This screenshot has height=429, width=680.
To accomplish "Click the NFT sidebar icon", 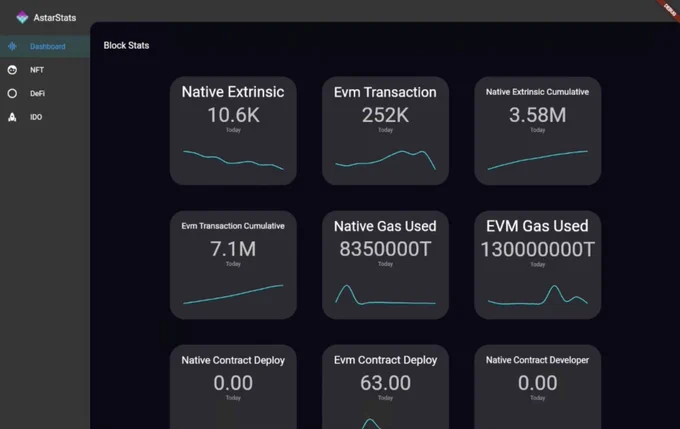I will point(12,70).
